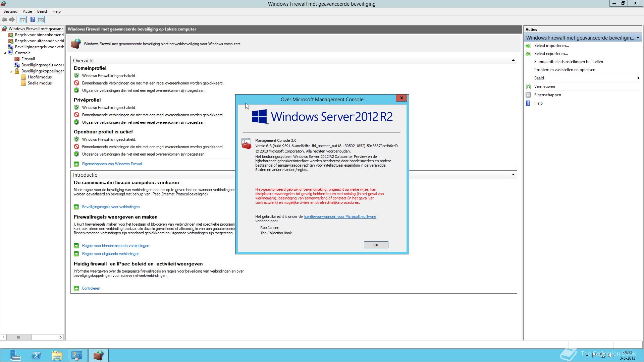Click the tree scrollbar left arrow
This screenshot has width=644, height=362.
point(4,337)
